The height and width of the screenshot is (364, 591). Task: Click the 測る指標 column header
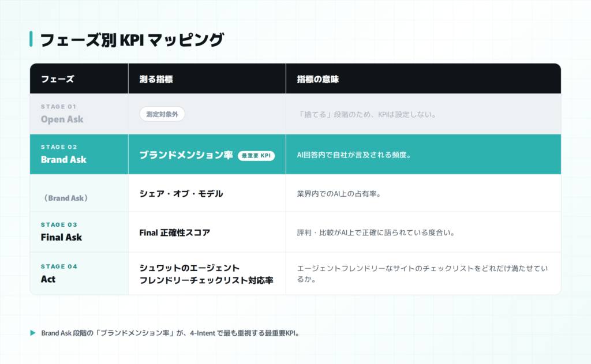click(x=156, y=79)
